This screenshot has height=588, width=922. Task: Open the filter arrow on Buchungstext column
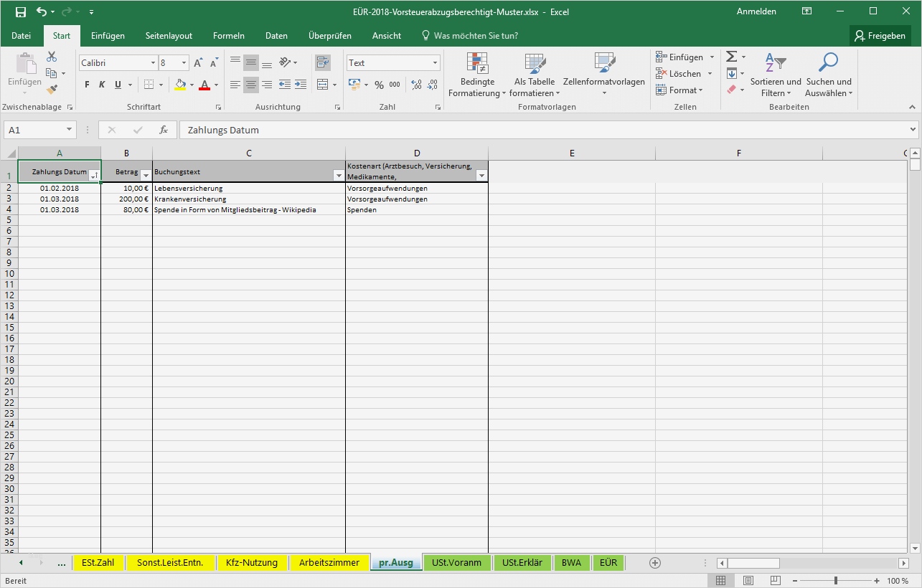[x=338, y=176]
